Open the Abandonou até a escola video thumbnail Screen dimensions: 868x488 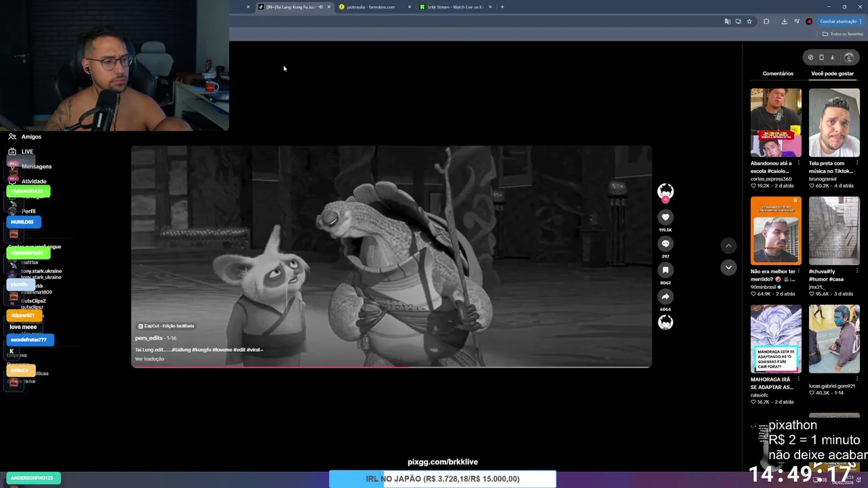pyautogui.click(x=776, y=123)
